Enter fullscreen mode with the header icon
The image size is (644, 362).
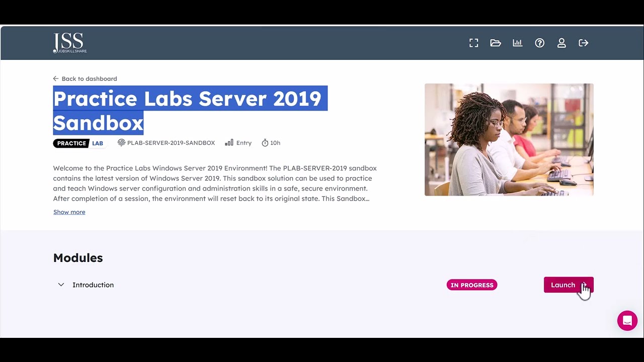pyautogui.click(x=473, y=43)
